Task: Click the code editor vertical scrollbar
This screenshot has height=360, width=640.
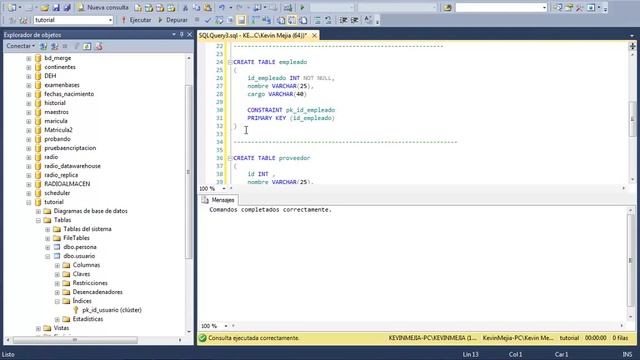Action: pos(632,118)
